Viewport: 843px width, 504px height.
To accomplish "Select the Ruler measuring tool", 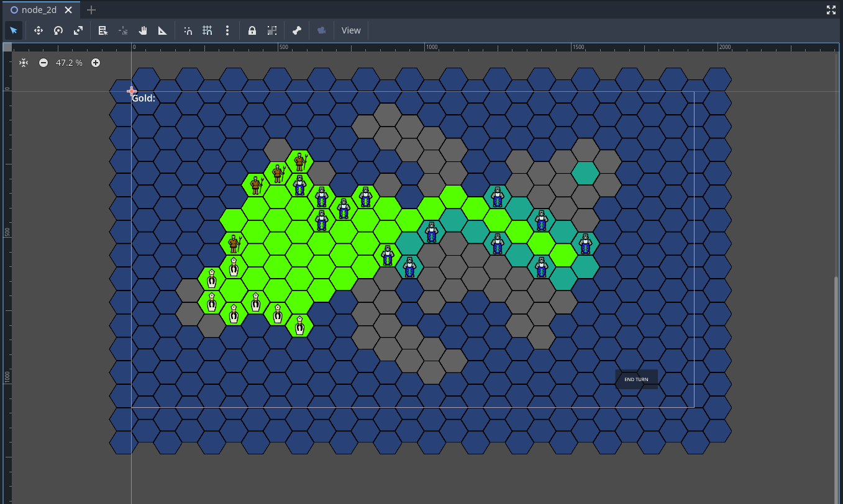I will point(163,30).
